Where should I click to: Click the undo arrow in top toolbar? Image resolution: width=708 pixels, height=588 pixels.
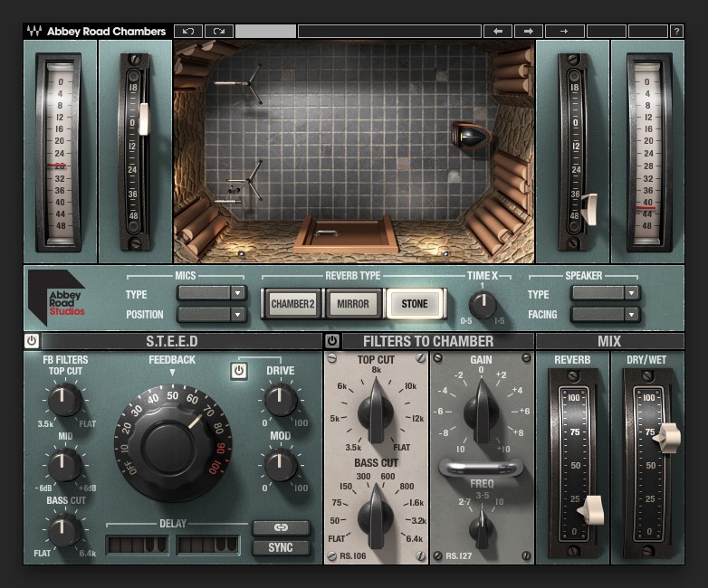coord(188,31)
